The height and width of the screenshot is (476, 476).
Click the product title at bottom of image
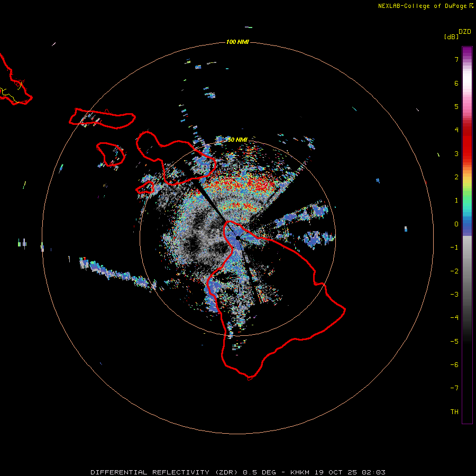click(x=238, y=472)
